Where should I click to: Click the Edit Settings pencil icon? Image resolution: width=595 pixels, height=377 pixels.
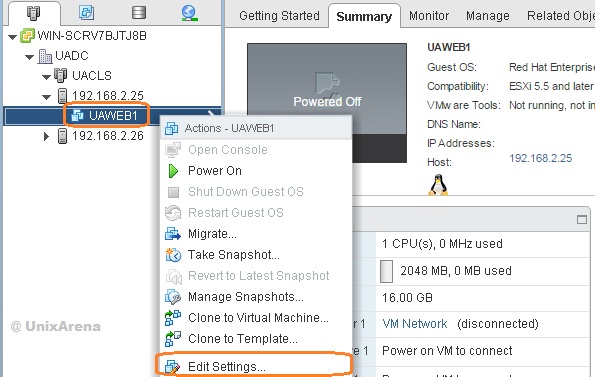point(172,367)
